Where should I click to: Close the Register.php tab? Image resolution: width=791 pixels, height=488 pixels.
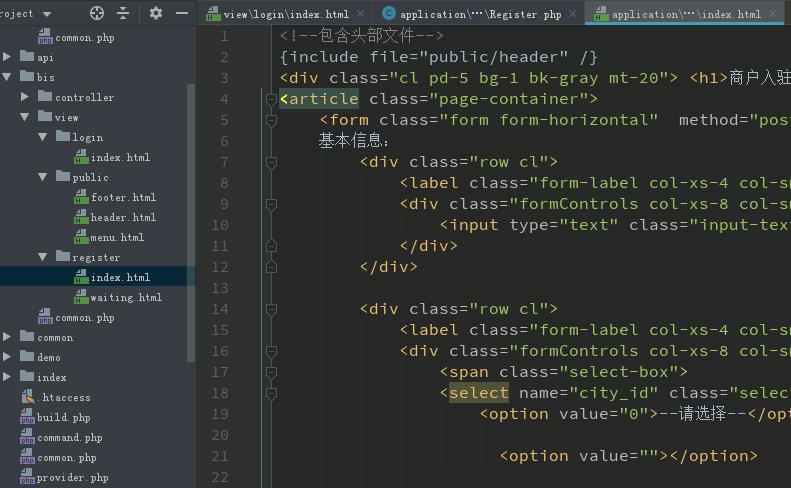point(573,14)
